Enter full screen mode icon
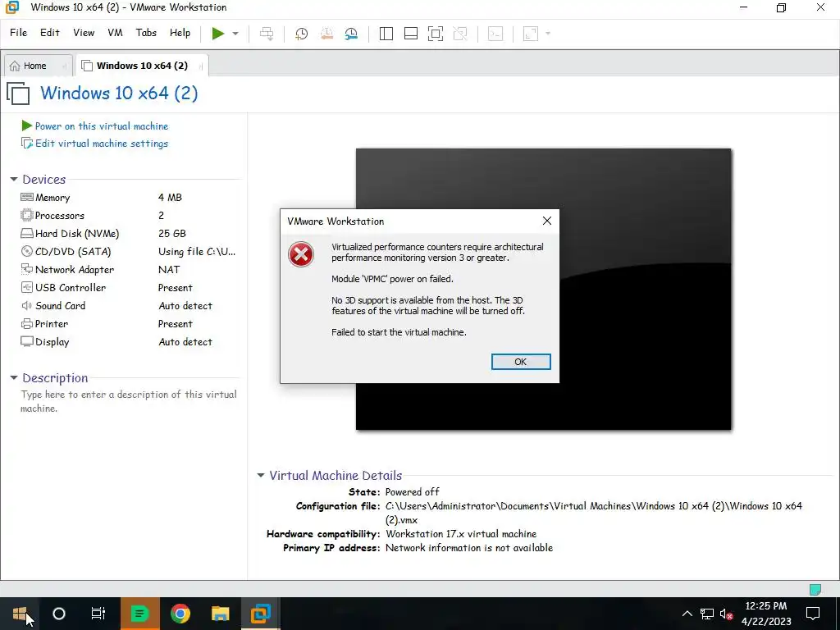The width and height of the screenshot is (840, 630). 435,33
